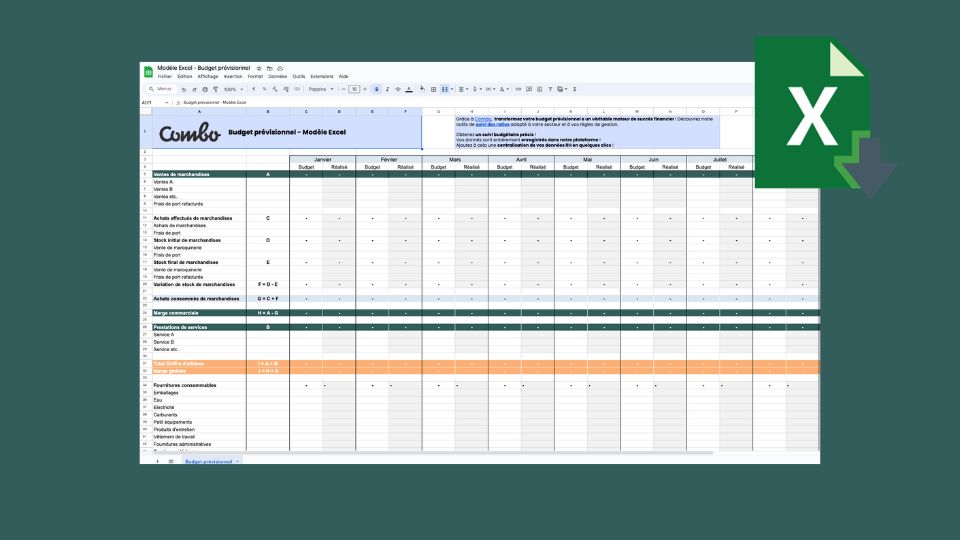
Task: Follow the 'suivi des ratios' link
Action: [492, 124]
